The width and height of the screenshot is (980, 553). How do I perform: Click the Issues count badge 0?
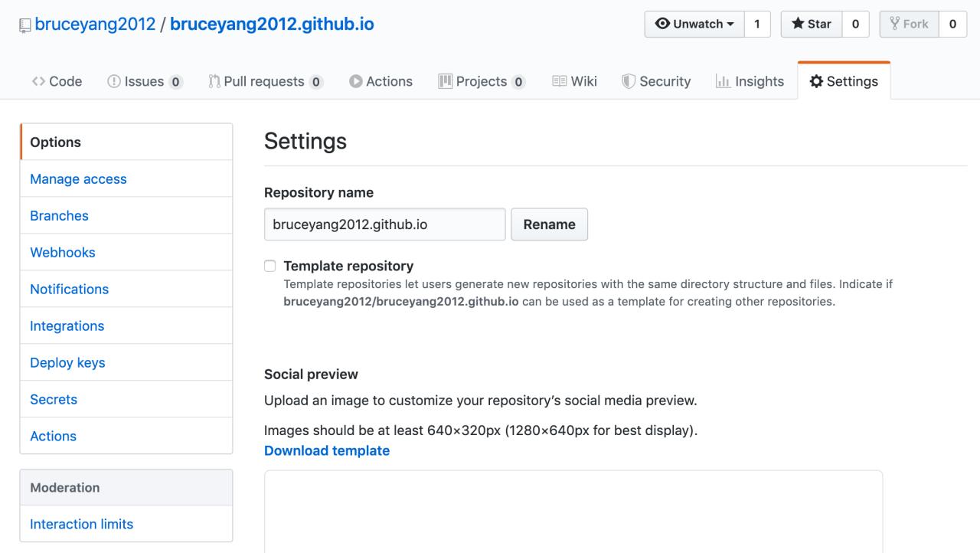[175, 82]
